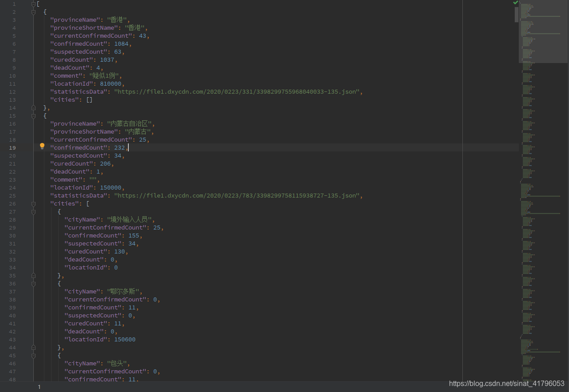The width and height of the screenshot is (569, 392).
Task: Click line number 19 in the gutter
Action: (x=12, y=148)
